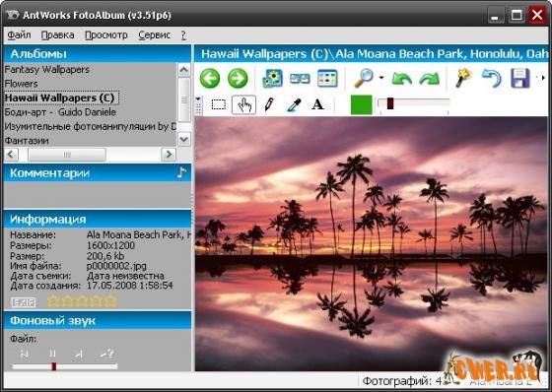Image resolution: width=552 pixels, height=392 pixels.
Task: Rotate image left with green curved arrow
Action: pyautogui.click(x=402, y=79)
